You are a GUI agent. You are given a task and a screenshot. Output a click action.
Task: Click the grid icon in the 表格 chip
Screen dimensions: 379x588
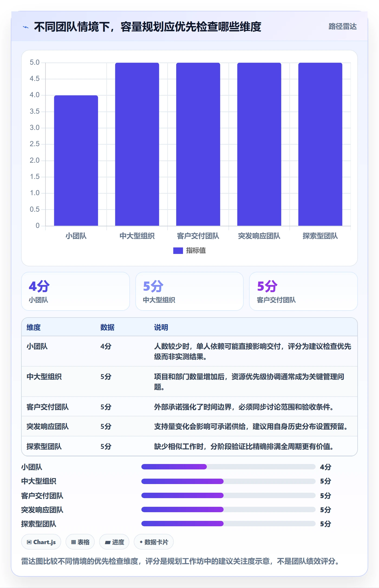coord(73,542)
